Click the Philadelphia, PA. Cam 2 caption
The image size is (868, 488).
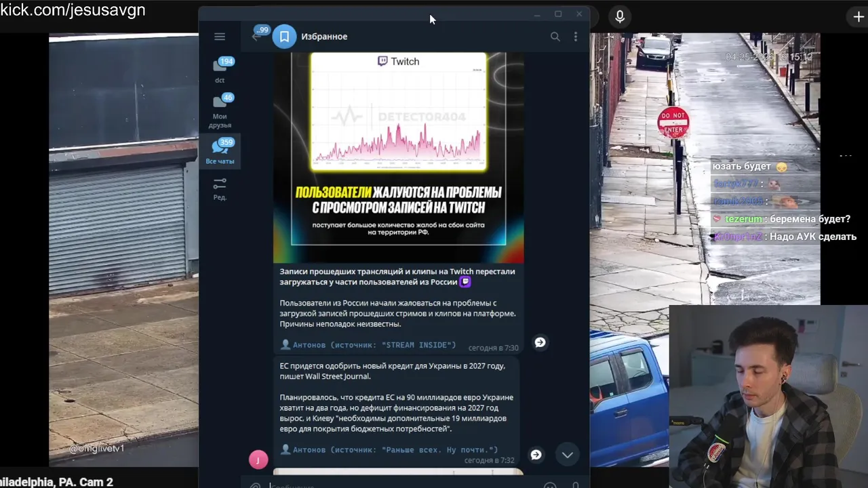pyautogui.click(x=57, y=482)
